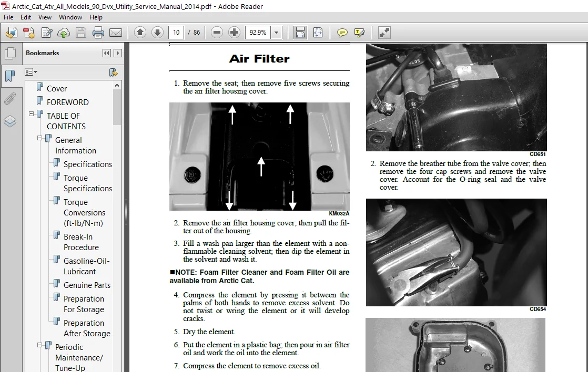
Task: Open the Gasoline-Oil-Lubricant bookmark
Action: pos(87,266)
